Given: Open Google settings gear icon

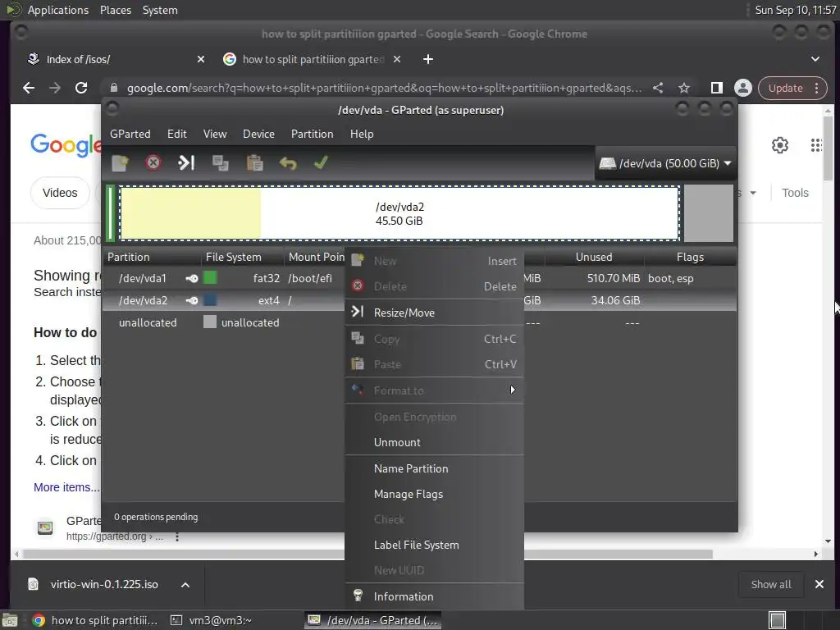Looking at the screenshot, I should point(780,145).
